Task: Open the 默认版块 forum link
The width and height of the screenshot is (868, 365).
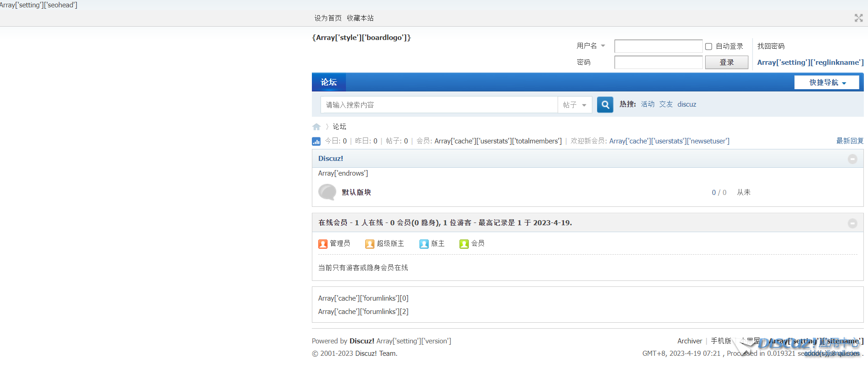Action: pyautogui.click(x=356, y=192)
